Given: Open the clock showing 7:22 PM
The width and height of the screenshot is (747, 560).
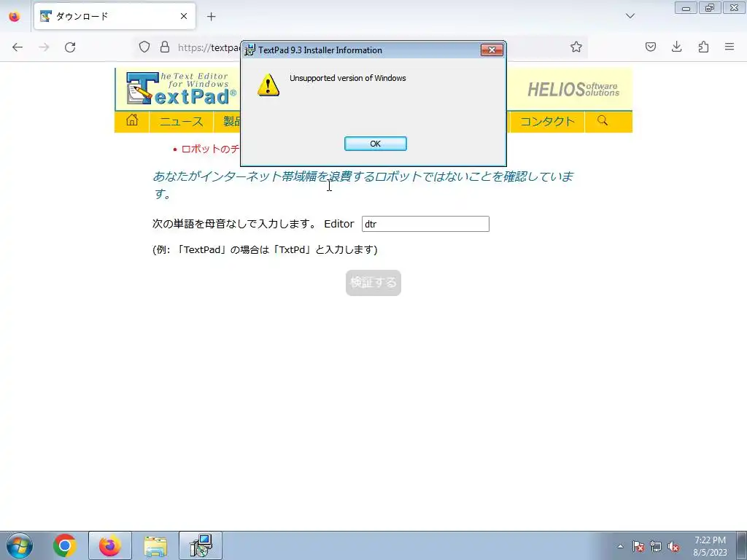Looking at the screenshot, I should (710, 546).
